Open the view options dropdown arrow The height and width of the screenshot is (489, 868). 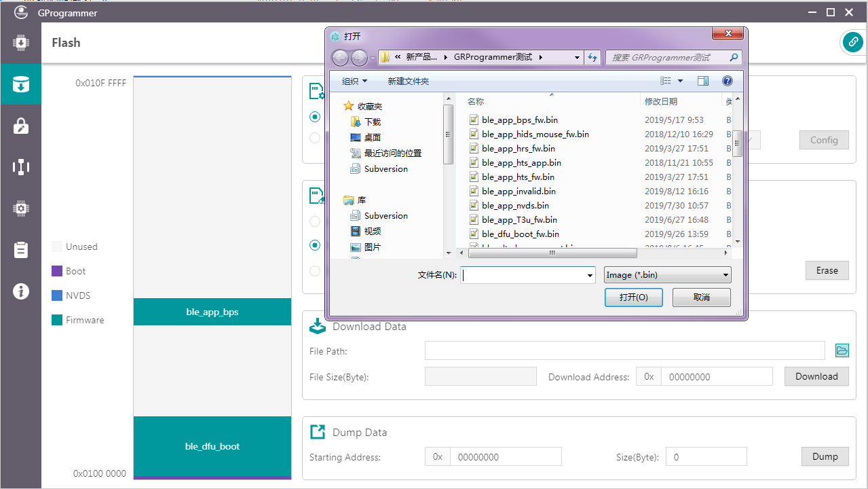681,81
